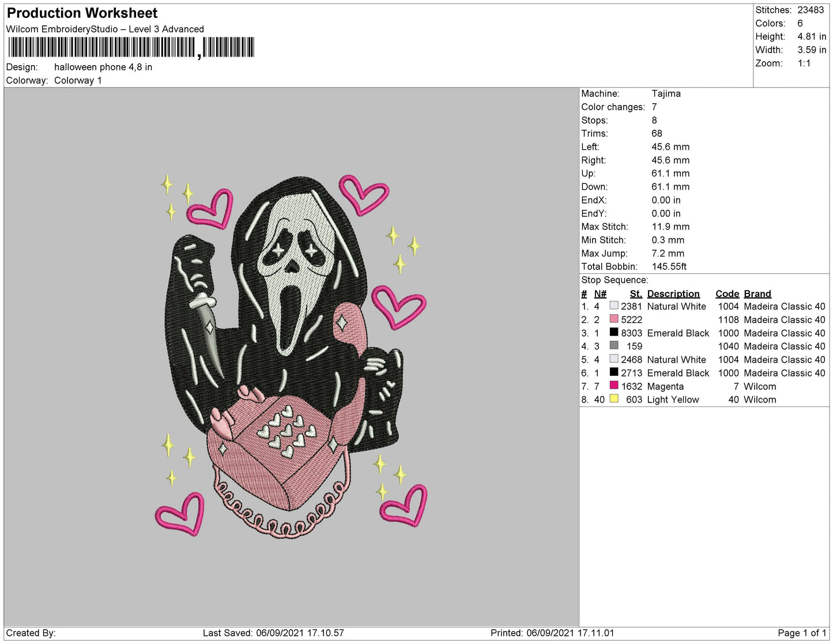Click the Height value '4.81 in'

point(812,36)
